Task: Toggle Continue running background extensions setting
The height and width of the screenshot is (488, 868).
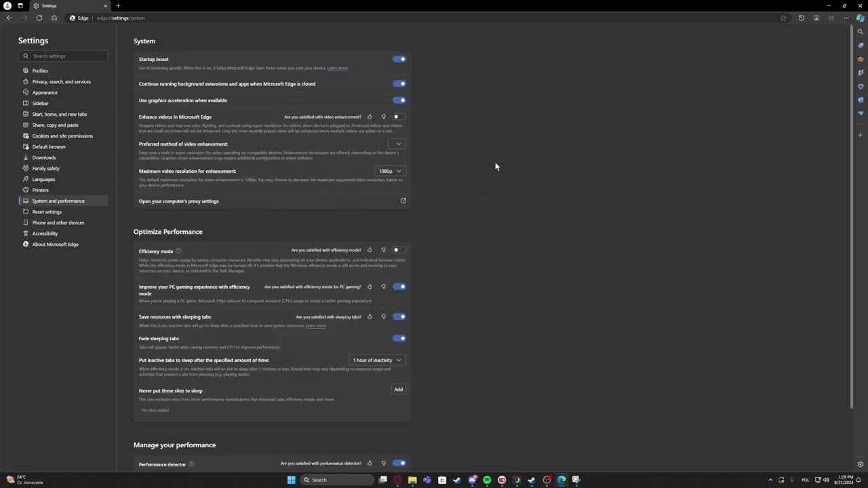Action: pyautogui.click(x=399, y=84)
